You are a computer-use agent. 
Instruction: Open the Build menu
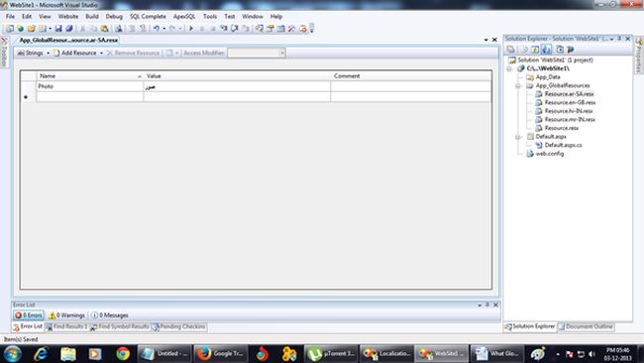pyautogui.click(x=92, y=17)
